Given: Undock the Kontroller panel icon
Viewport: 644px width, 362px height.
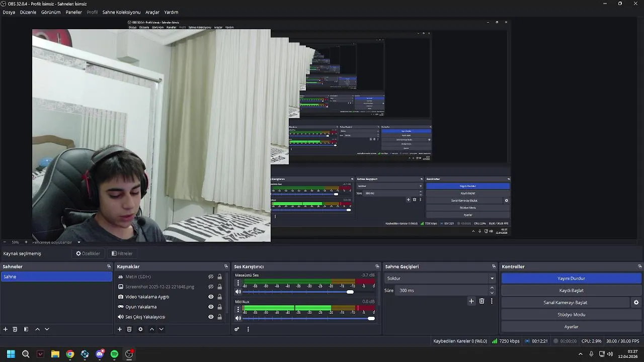Looking at the screenshot, I should tap(640, 266).
